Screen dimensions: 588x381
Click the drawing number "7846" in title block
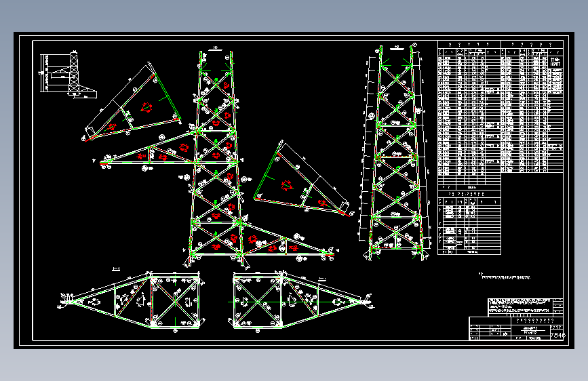pos(557,336)
